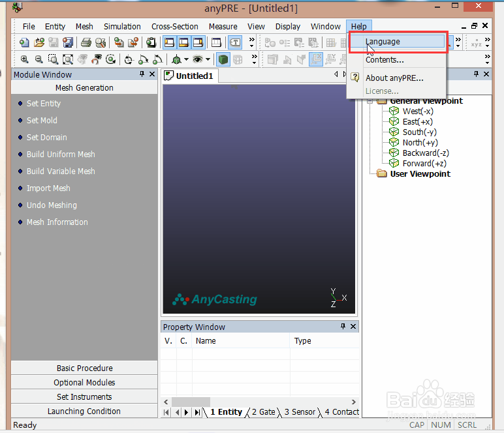
Task: Click Set Entity in Mesh Generation
Action: click(x=43, y=103)
